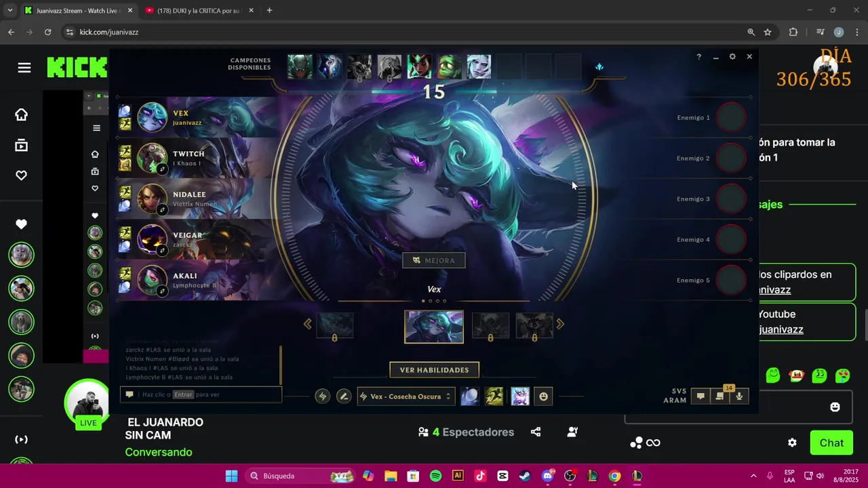Viewport: 868px width, 488px height.
Task: Open Vex - Cosecha Oscura rune dropdown
Action: (x=406, y=396)
